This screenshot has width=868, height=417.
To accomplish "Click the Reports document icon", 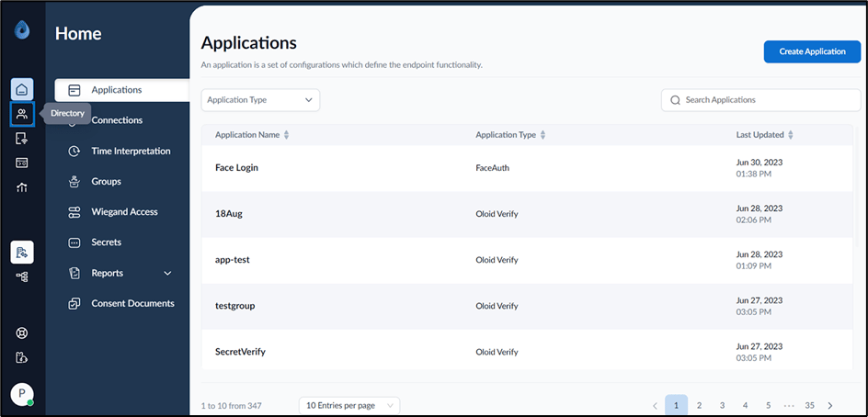I will [x=74, y=273].
